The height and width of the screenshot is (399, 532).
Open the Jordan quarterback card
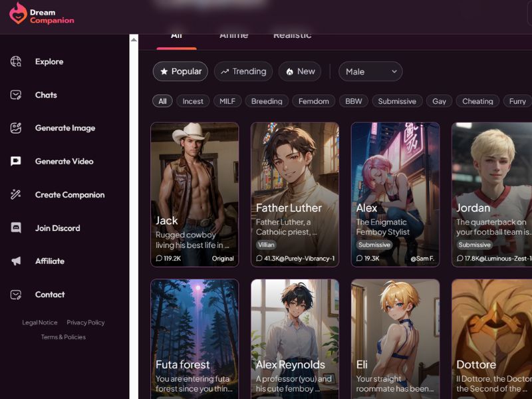492,194
